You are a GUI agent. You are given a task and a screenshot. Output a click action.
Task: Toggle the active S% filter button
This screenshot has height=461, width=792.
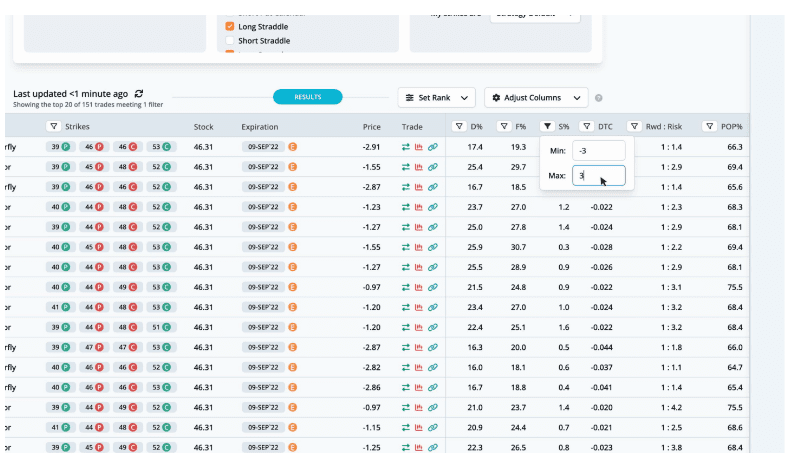[x=547, y=127]
